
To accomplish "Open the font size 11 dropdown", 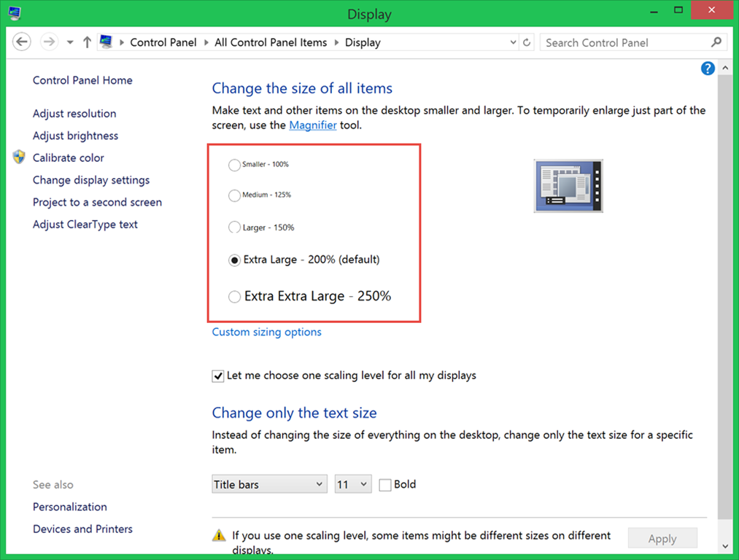I will 353,484.
